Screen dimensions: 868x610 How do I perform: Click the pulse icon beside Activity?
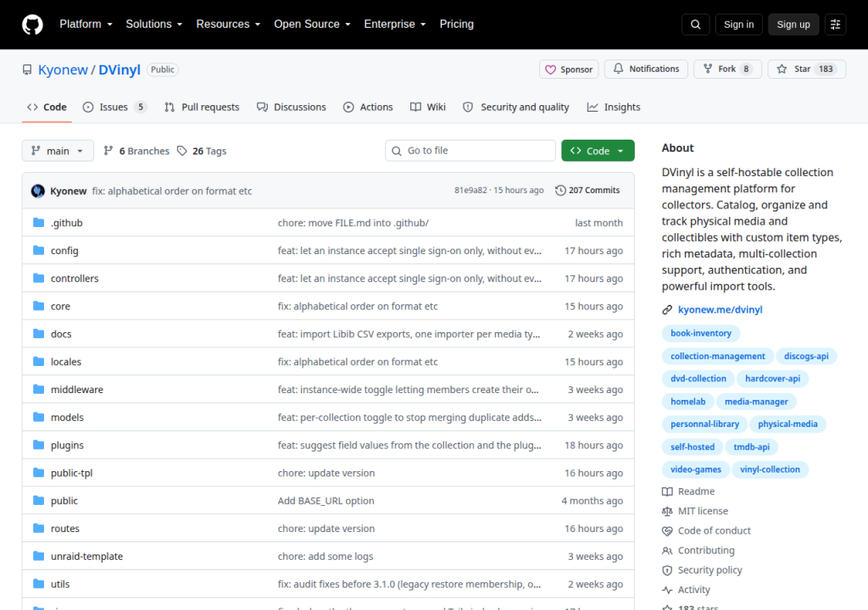click(x=667, y=590)
